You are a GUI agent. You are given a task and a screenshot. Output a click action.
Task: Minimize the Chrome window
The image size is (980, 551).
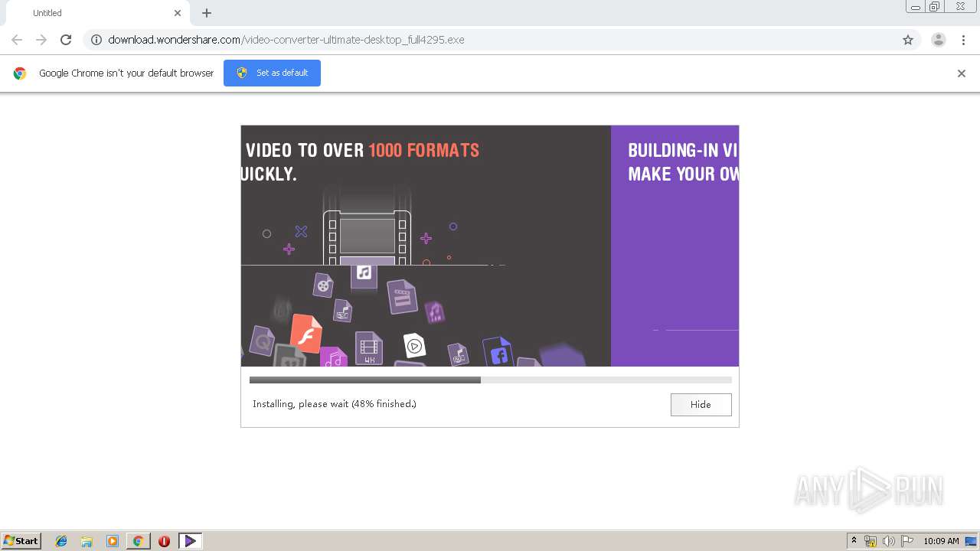[x=915, y=7]
